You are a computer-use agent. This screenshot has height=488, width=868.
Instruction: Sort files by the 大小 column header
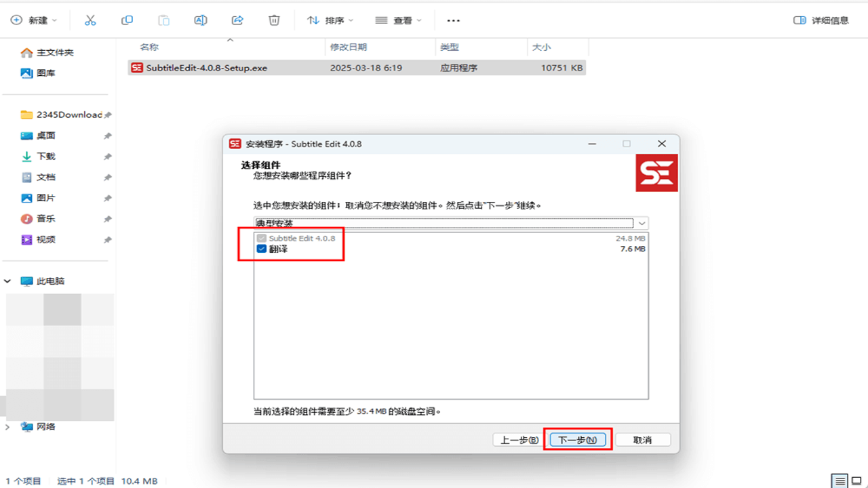coord(541,47)
